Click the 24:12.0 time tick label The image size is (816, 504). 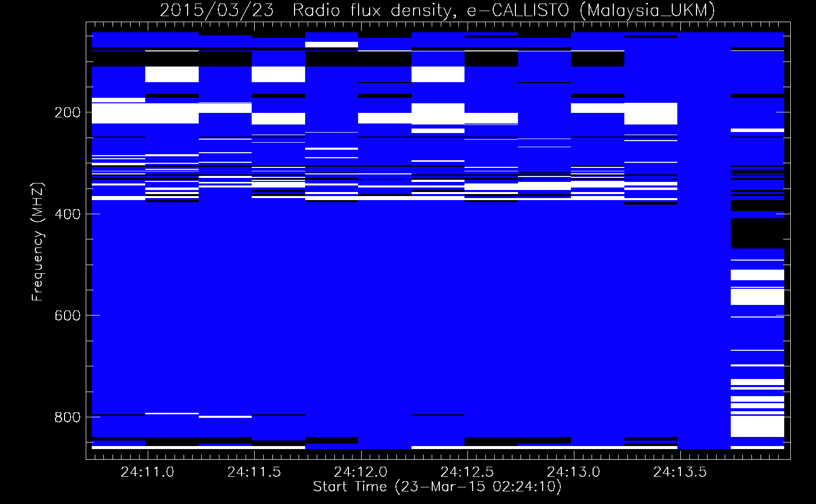(x=361, y=472)
